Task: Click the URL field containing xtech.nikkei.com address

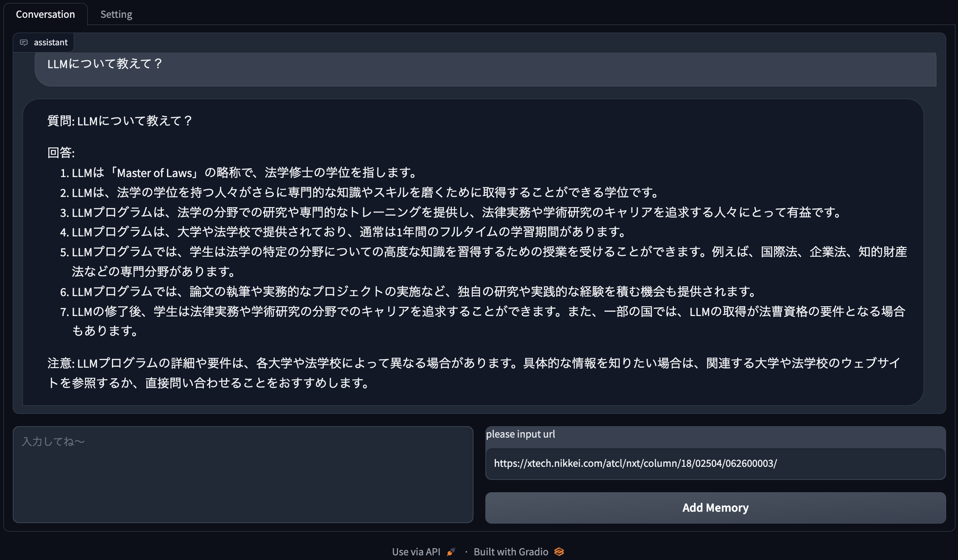Action: click(715, 463)
